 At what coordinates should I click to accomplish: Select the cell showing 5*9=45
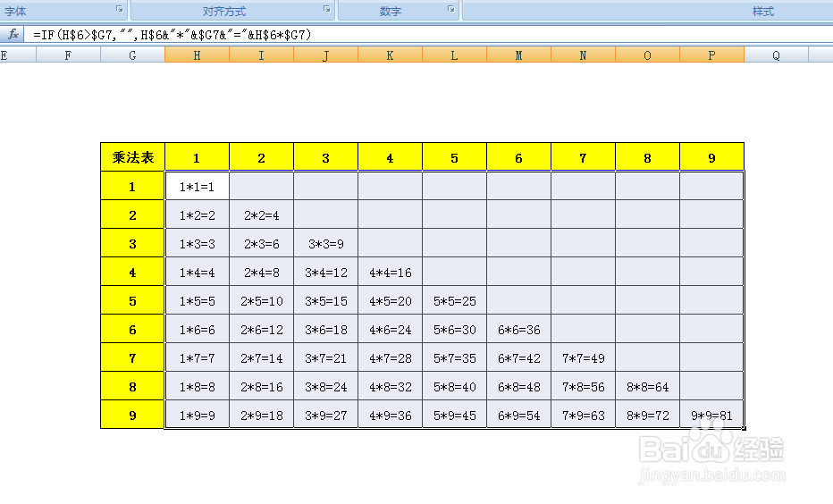coord(454,415)
